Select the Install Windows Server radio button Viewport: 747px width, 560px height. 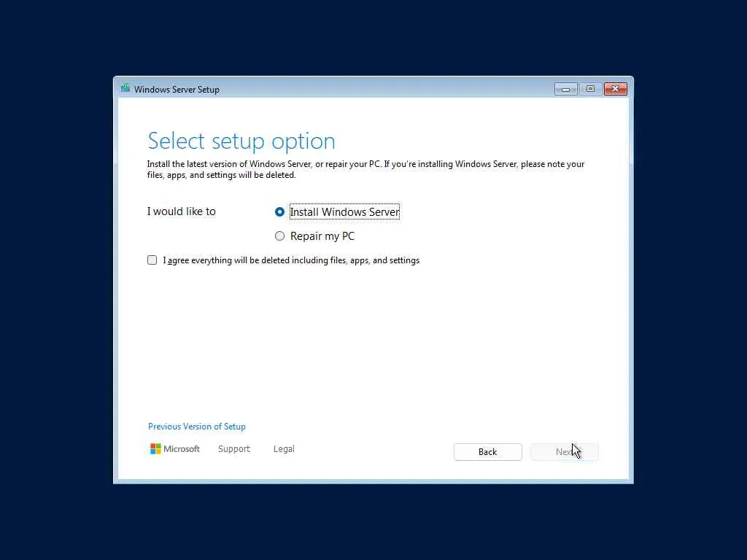pos(279,212)
